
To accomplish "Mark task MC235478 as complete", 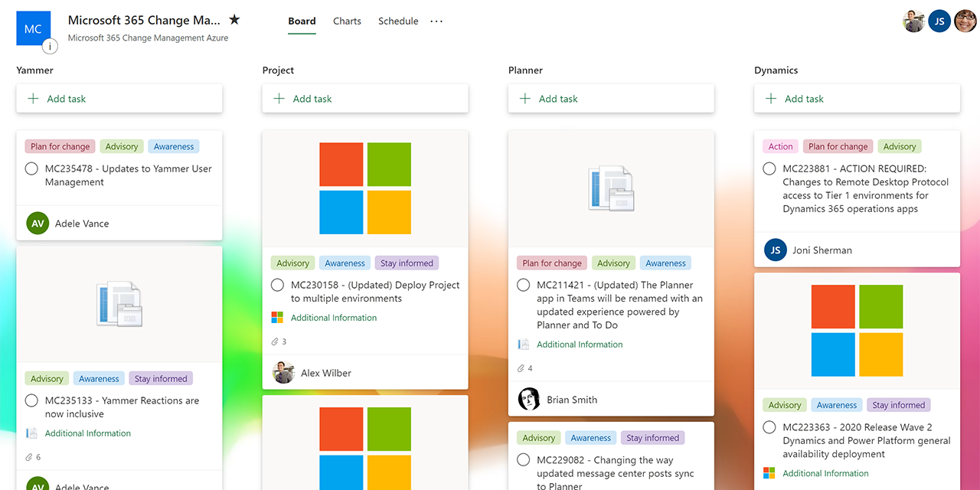I will tap(31, 169).
